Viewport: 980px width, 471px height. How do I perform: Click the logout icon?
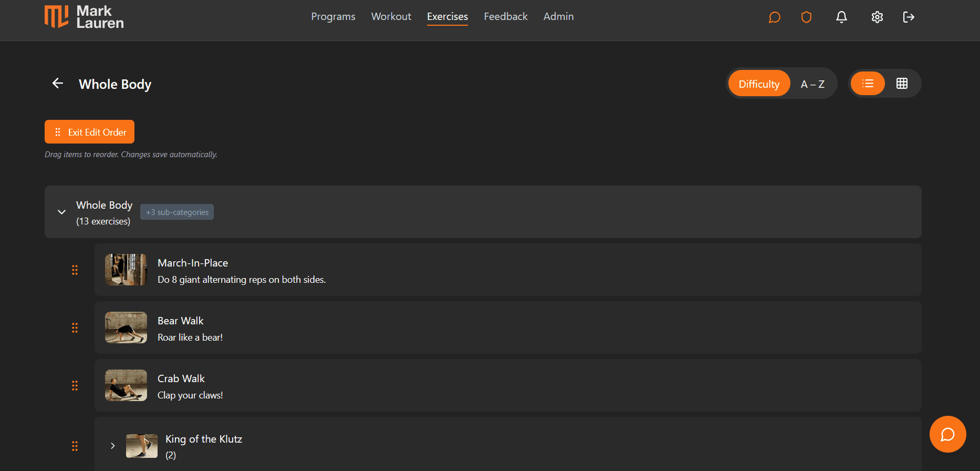[x=909, y=17]
